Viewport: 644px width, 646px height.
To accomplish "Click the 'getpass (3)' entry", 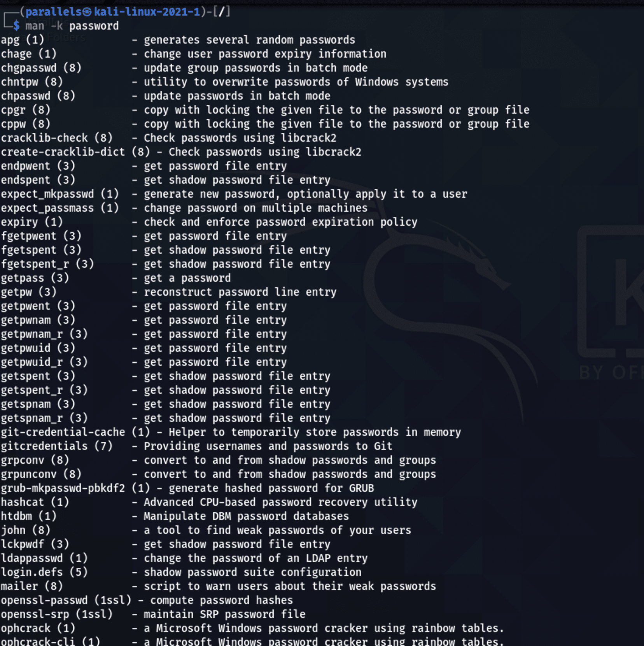I will 35,278.
